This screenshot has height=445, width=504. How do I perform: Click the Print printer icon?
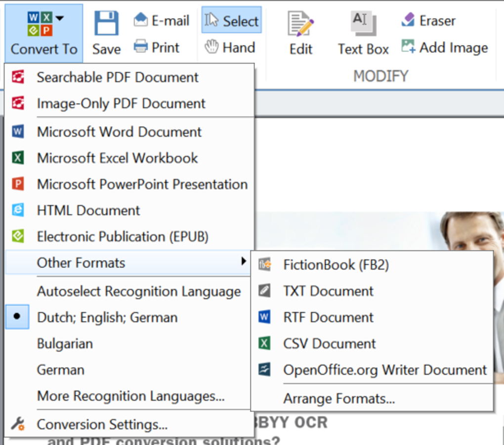coord(141,47)
